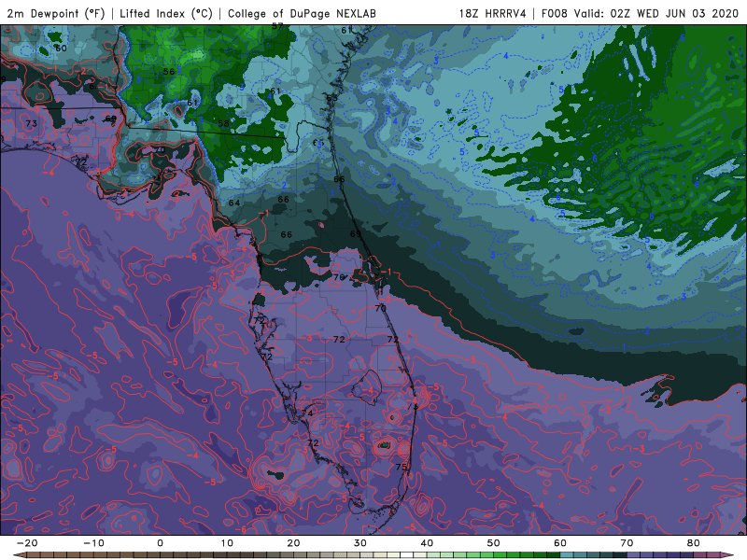
Task: Click the 40 label on the color scale
Action: click(x=427, y=543)
